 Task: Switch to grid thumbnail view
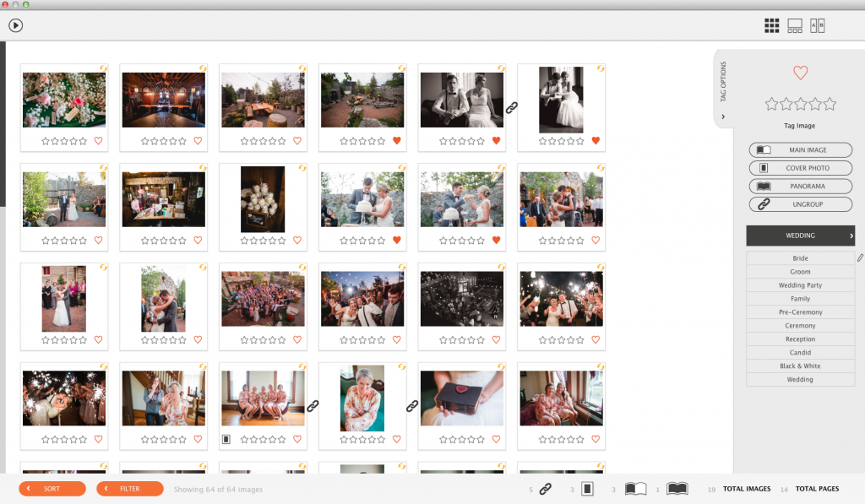771,25
